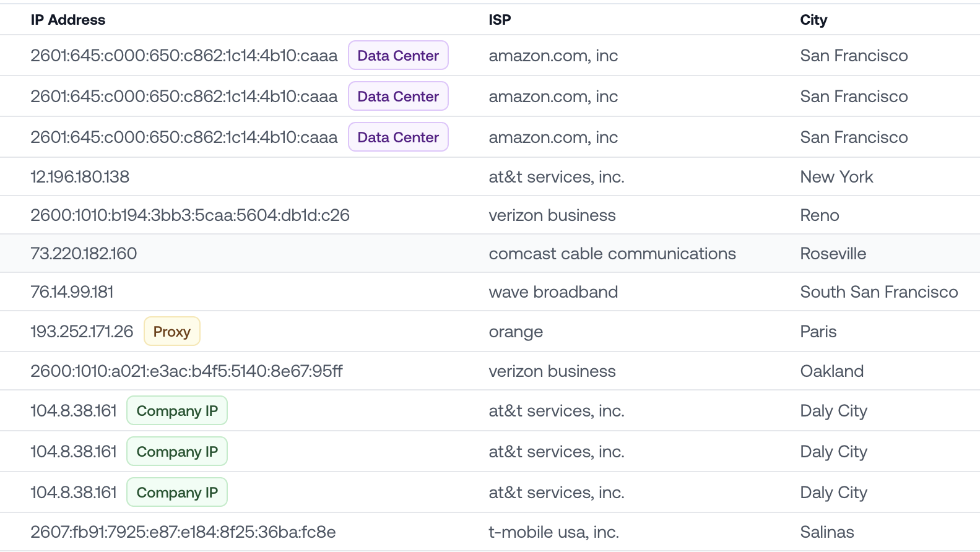Click the first Company IP badge
This screenshot has width=980, height=552.
(177, 411)
